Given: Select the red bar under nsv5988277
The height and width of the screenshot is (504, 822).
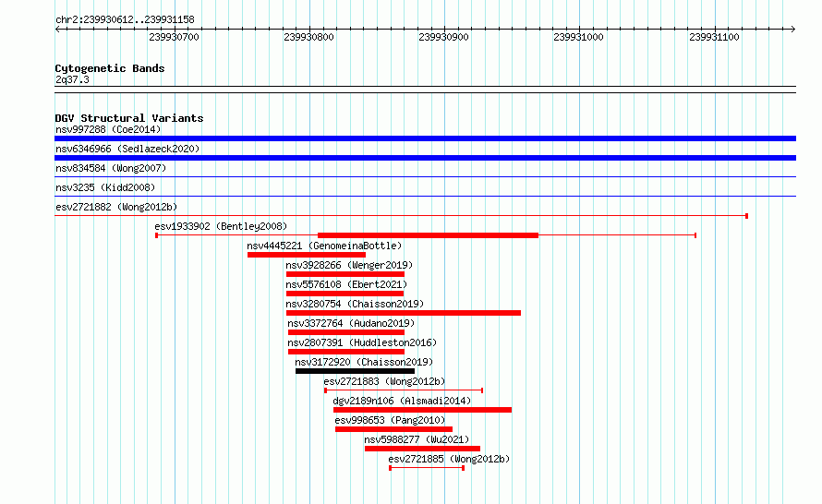Looking at the screenshot, I should click(422, 449).
